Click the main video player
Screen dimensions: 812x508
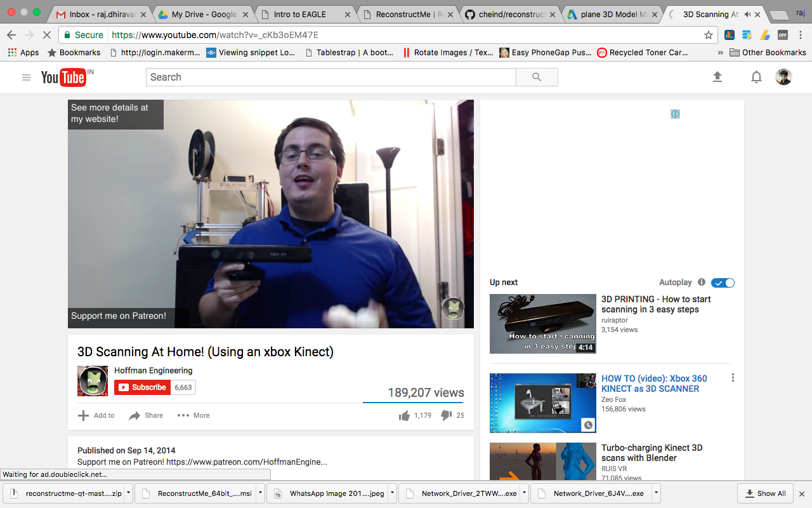[x=271, y=214]
